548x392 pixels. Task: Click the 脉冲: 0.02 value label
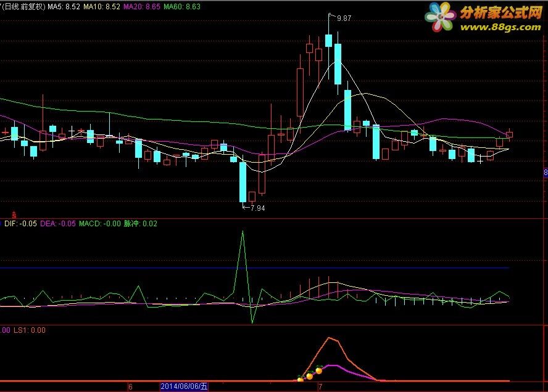[x=141, y=223]
